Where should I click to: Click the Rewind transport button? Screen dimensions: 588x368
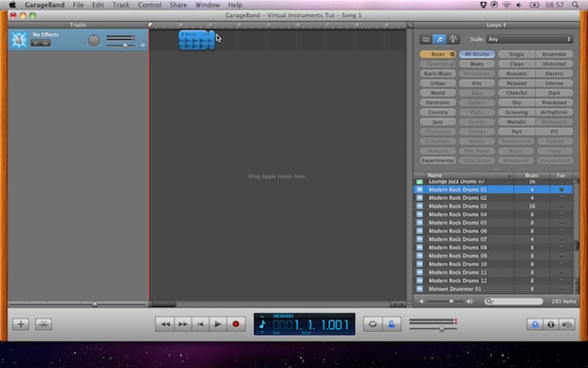pos(165,323)
